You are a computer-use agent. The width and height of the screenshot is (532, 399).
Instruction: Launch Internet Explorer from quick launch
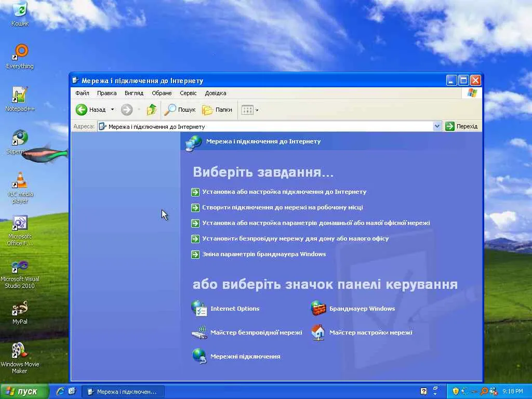[x=60, y=391]
